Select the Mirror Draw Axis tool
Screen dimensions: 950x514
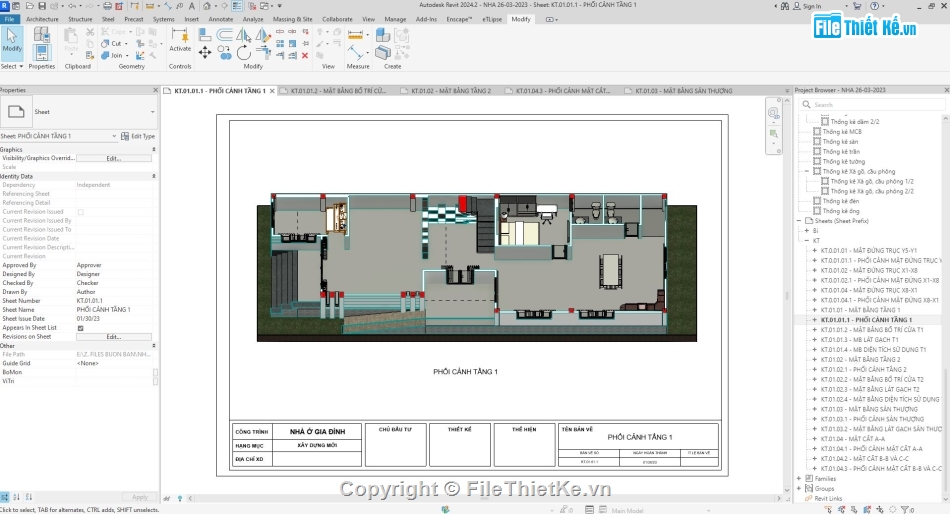263,35
